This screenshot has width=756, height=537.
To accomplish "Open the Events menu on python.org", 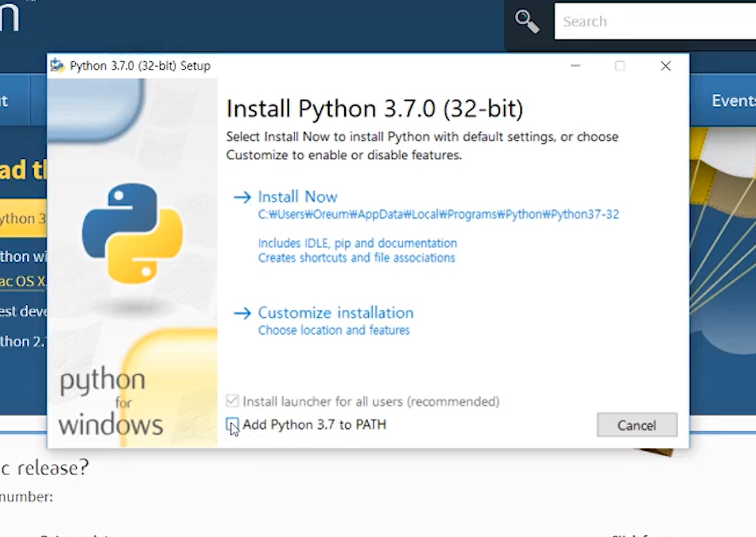I will [734, 101].
